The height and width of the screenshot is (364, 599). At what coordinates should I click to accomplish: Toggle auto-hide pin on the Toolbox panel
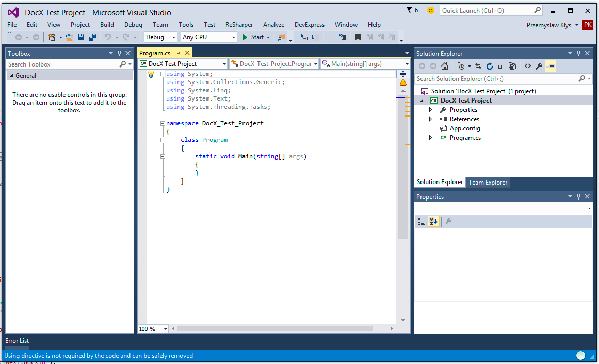(x=118, y=53)
